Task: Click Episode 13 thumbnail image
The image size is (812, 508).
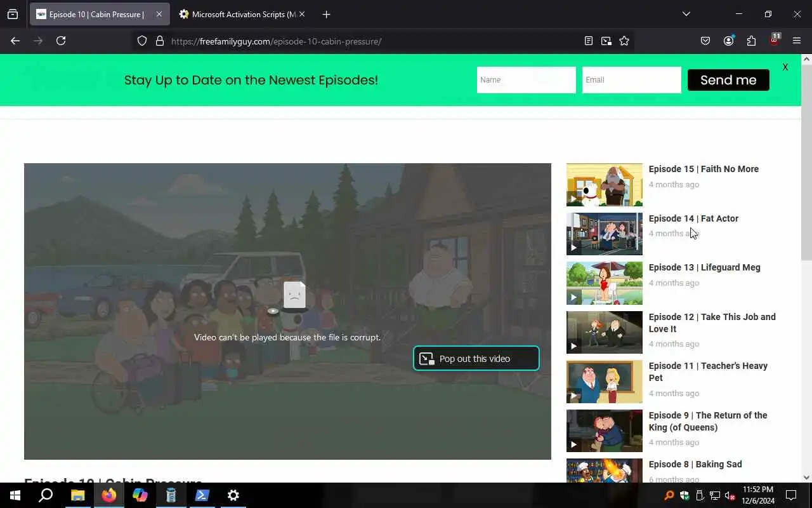Action: tap(604, 283)
